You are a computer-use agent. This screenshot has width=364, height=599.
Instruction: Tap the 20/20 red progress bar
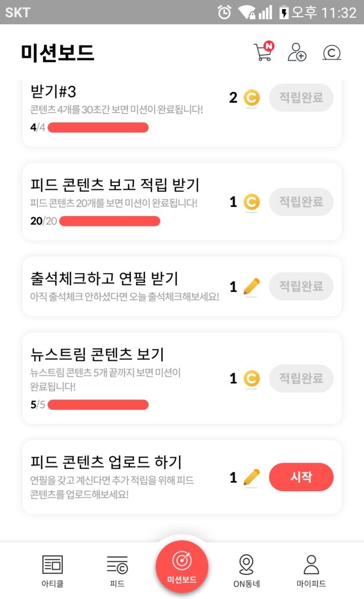[109, 221]
